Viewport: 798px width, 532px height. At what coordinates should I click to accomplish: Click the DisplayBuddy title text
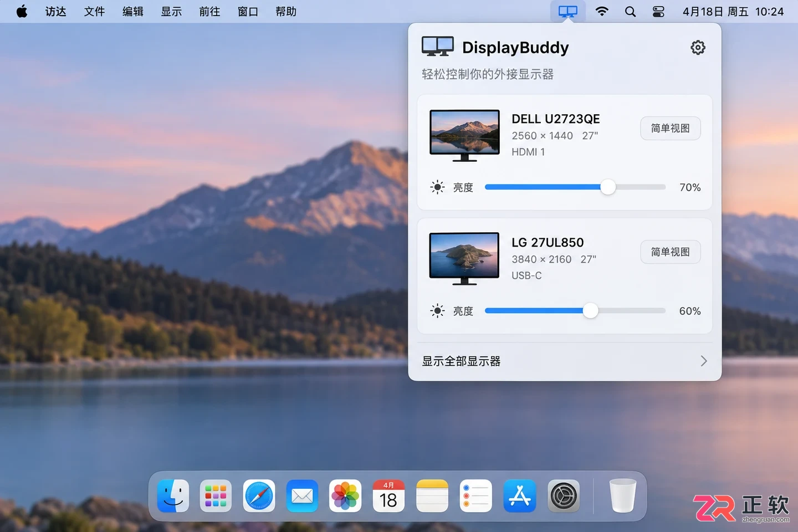click(x=515, y=48)
